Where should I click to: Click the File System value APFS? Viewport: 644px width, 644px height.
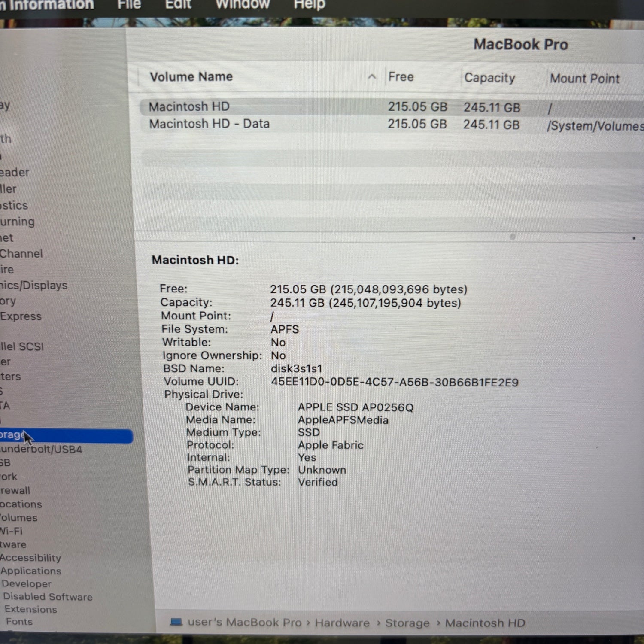pyautogui.click(x=285, y=329)
